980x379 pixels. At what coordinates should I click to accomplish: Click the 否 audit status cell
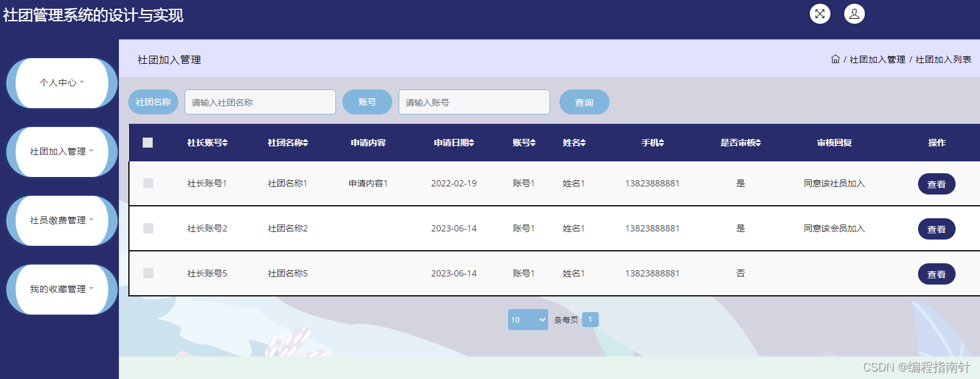pos(741,273)
